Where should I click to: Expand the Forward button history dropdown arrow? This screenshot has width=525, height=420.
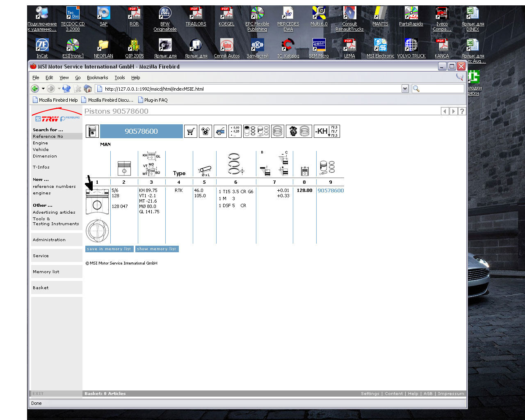(x=59, y=89)
